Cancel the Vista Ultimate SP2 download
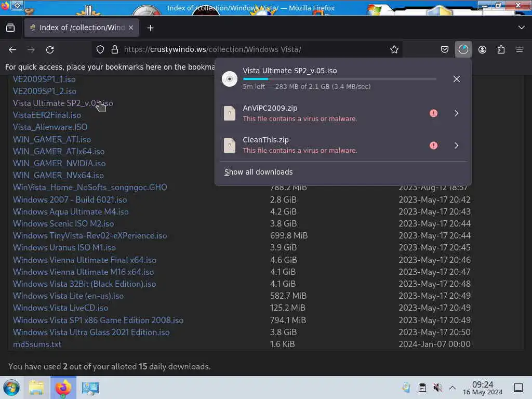This screenshot has height=399, width=532. (x=457, y=79)
